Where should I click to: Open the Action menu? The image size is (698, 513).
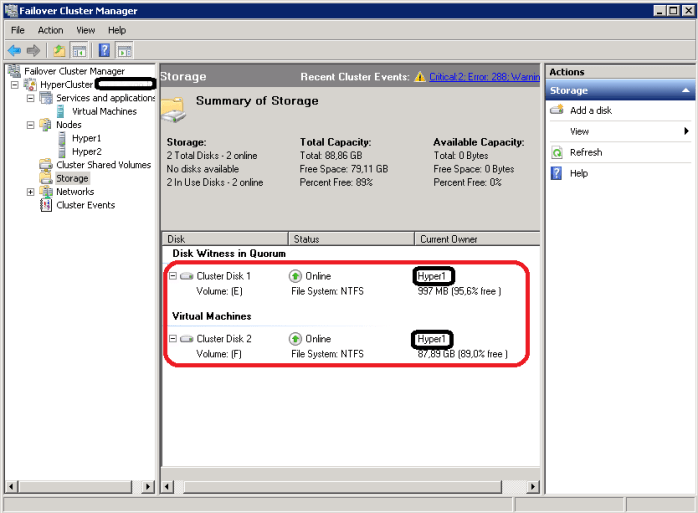point(50,30)
